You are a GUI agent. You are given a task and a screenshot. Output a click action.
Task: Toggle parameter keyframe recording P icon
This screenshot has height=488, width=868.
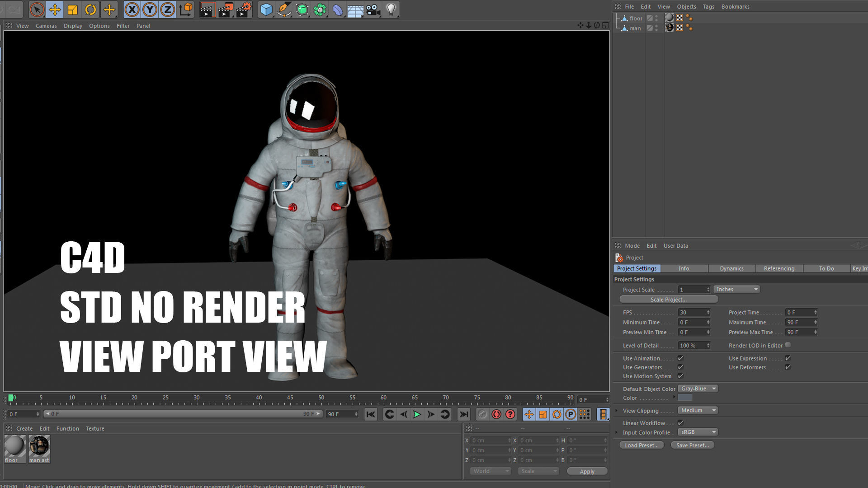[x=571, y=414]
